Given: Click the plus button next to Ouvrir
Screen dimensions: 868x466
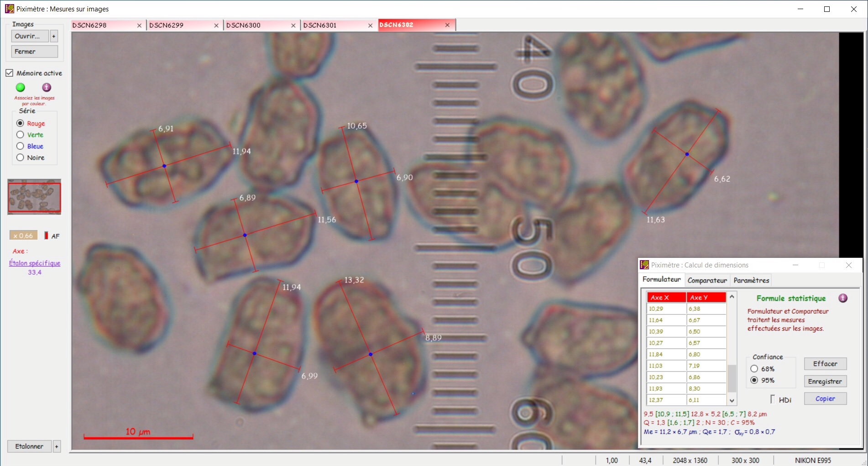Looking at the screenshot, I should tap(54, 36).
